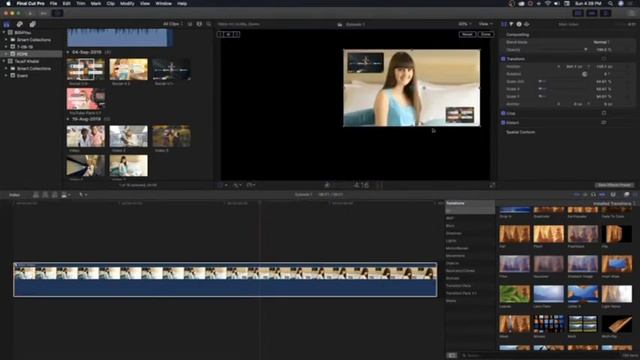Switch browser between filmstrip and list view

pos(190,24)
